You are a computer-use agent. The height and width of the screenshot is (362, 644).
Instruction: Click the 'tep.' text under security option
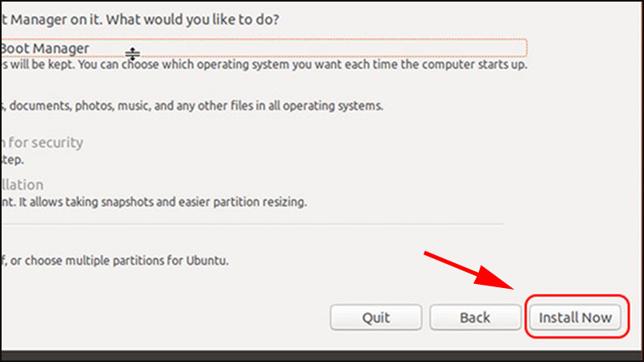click(12, 159)
